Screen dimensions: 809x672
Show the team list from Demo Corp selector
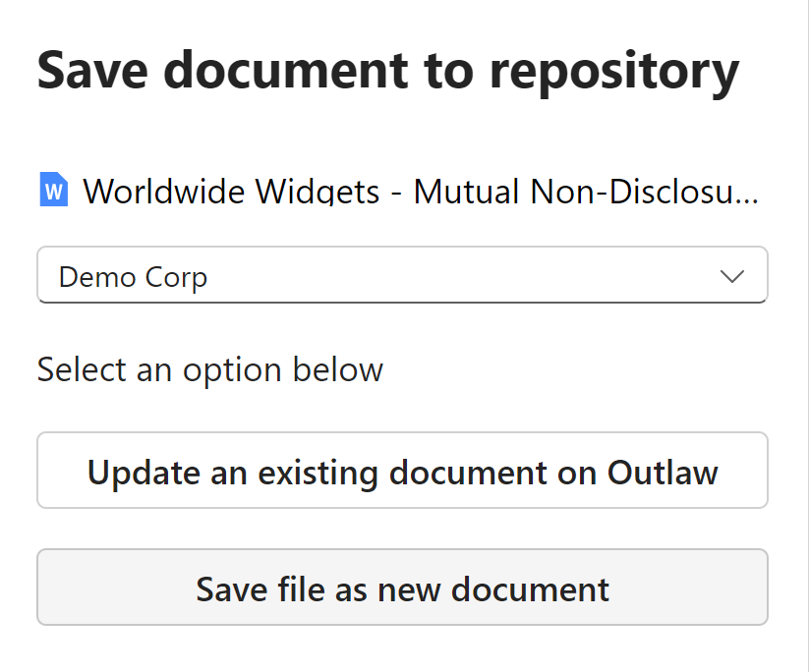point(401,275)
